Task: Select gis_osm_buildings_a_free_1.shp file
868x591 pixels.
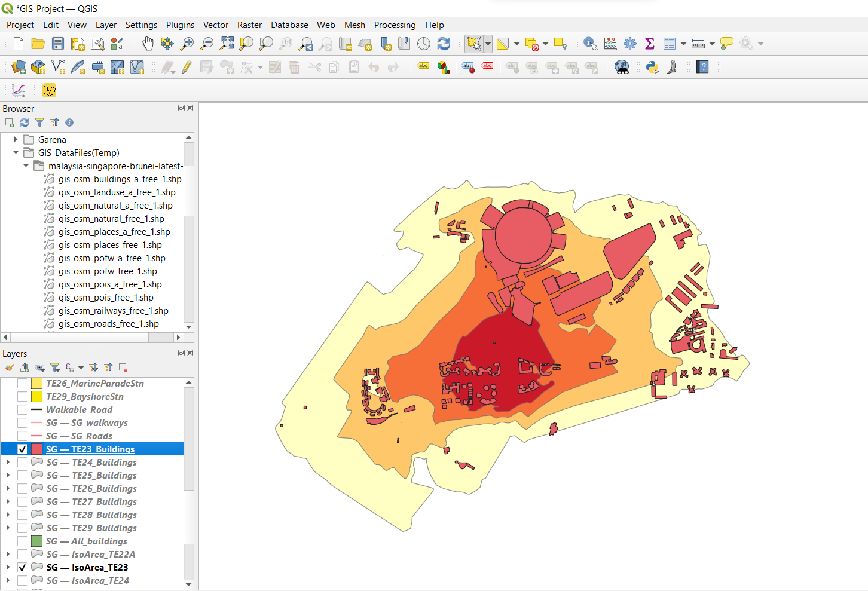Action: click(120, 179)
